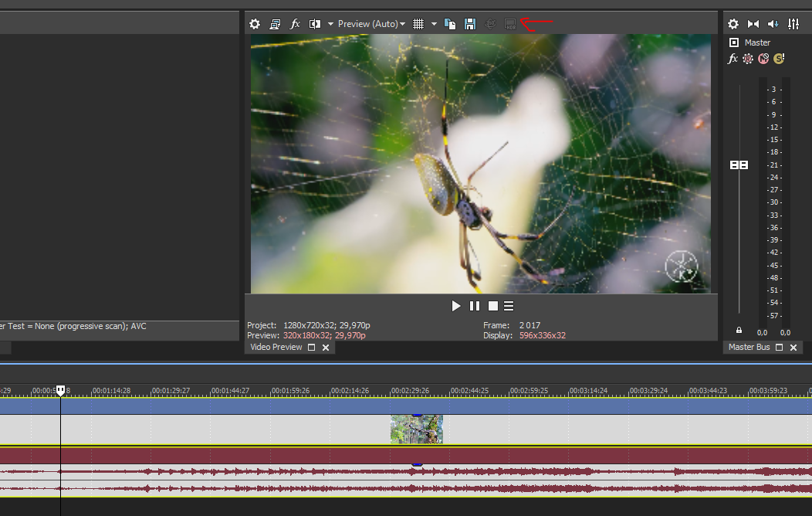Click the HDR preview icon

tap(510, 24)
